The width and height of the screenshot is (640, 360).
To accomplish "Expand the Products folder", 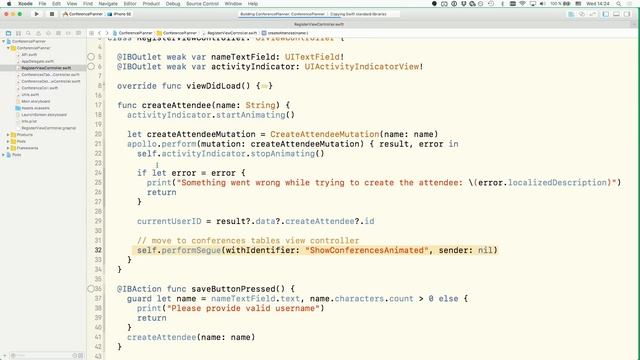I will coord(8,135).
